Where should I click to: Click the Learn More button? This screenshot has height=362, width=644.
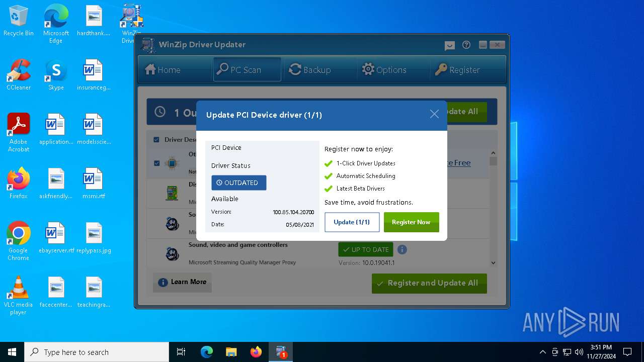[182, 282]
